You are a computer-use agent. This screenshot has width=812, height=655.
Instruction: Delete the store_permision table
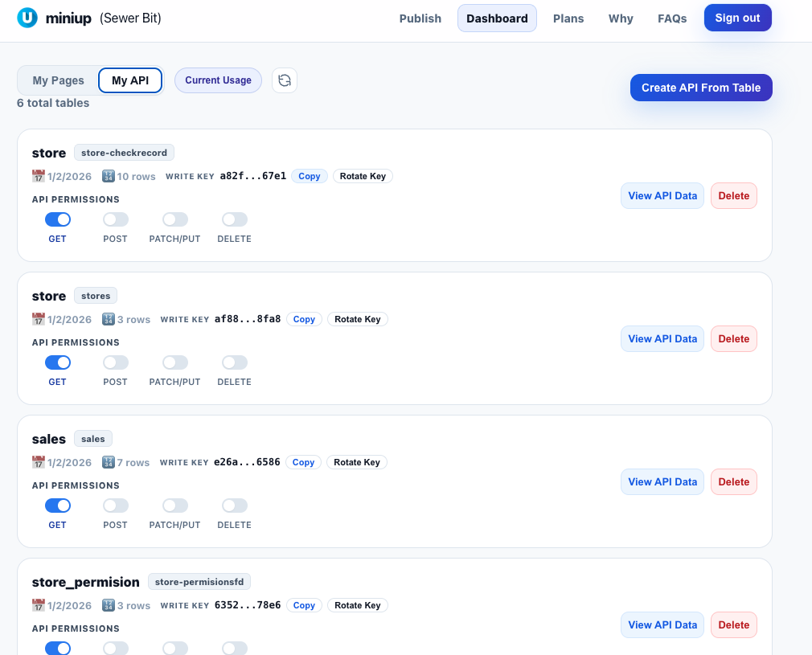coord(733,624)
